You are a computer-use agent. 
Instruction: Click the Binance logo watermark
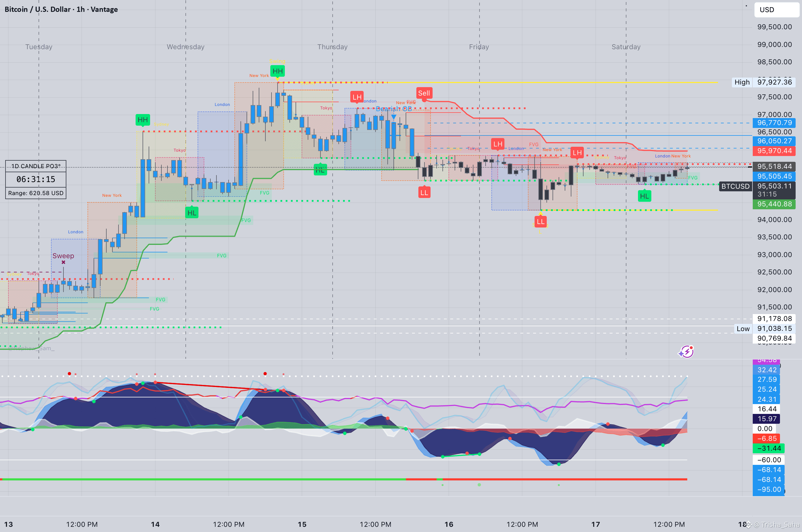click(748, 524)
